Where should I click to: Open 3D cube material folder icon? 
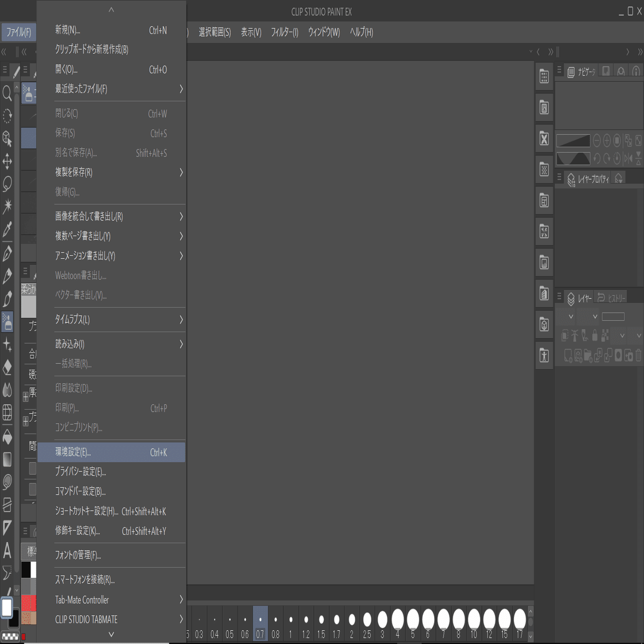pos(544,324)
